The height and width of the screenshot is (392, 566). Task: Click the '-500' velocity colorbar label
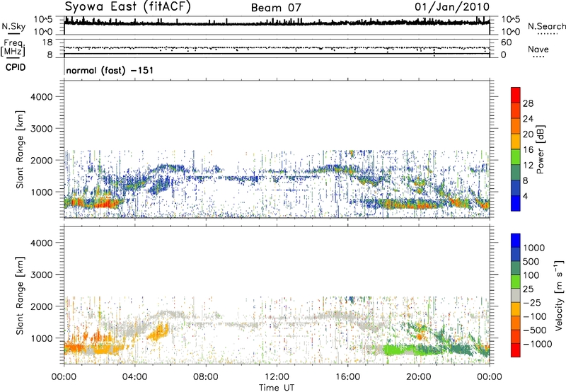click(535, 330)
